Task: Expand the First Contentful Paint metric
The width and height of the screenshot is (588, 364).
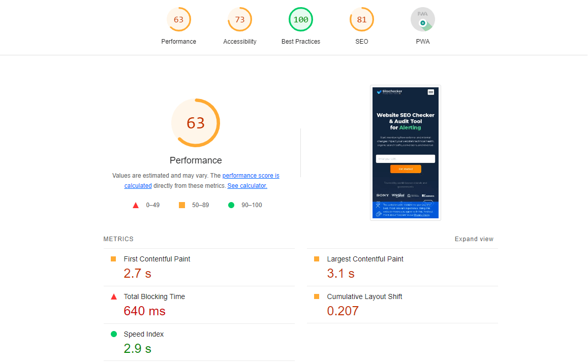Action: [199, 268]
